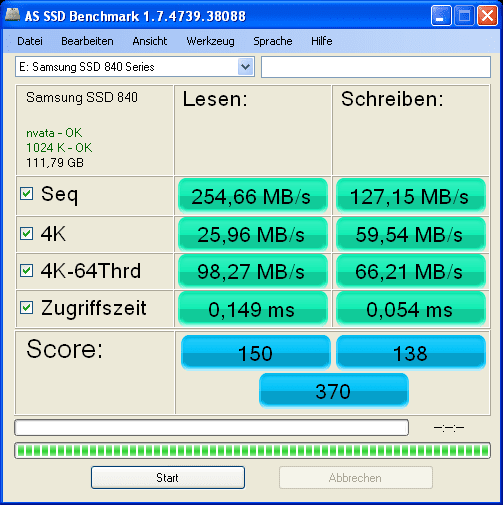Open the Datei menu
Image resolution: width=503 pixels, height=505 pixels.
pos(30,41)
